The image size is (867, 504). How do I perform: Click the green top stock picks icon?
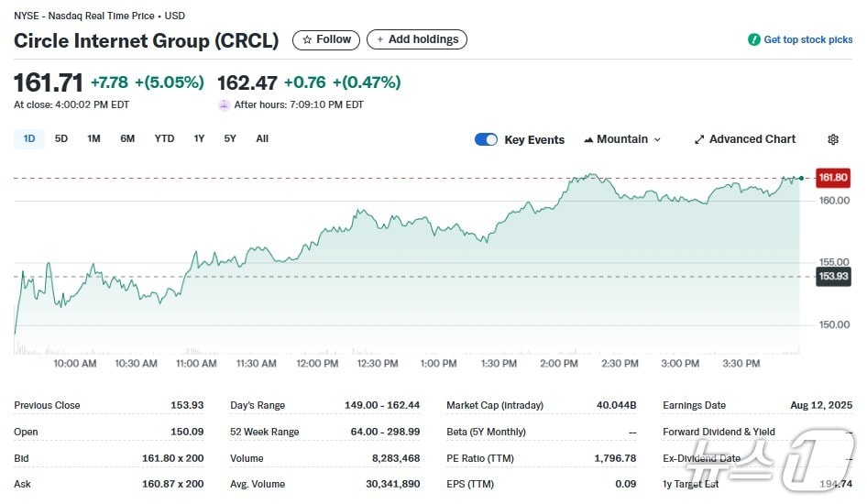754,39
